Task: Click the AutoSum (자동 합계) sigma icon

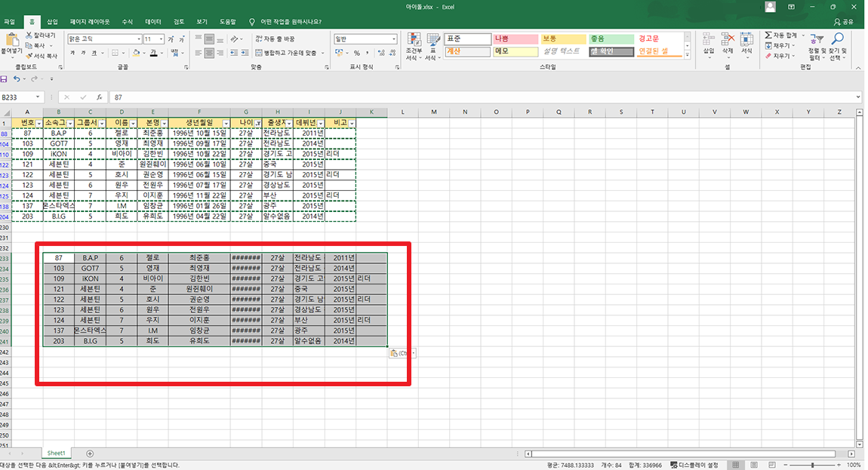Action: 768,35
